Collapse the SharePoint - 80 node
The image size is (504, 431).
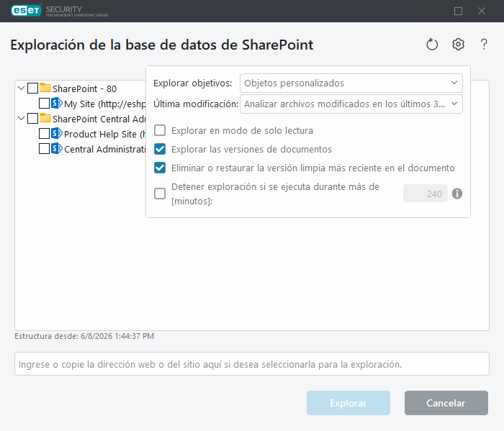point(21,88)
